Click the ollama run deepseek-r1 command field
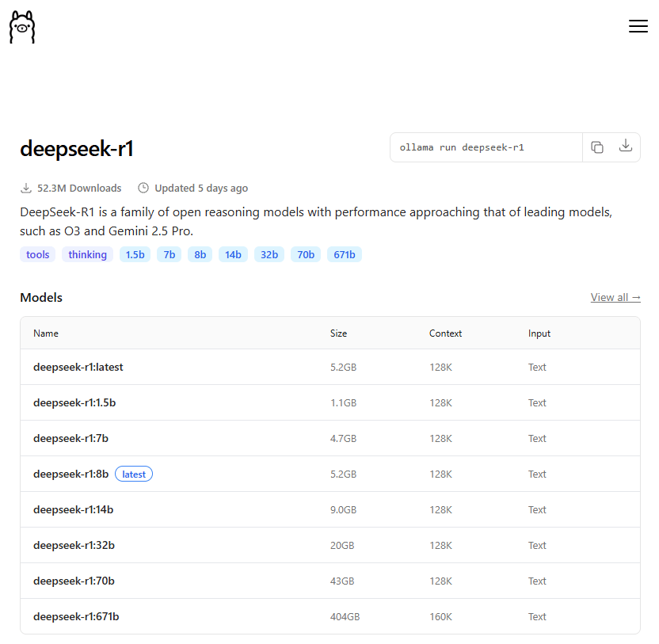The width and height of the screenshot is (659, 644). coord(486,147)
